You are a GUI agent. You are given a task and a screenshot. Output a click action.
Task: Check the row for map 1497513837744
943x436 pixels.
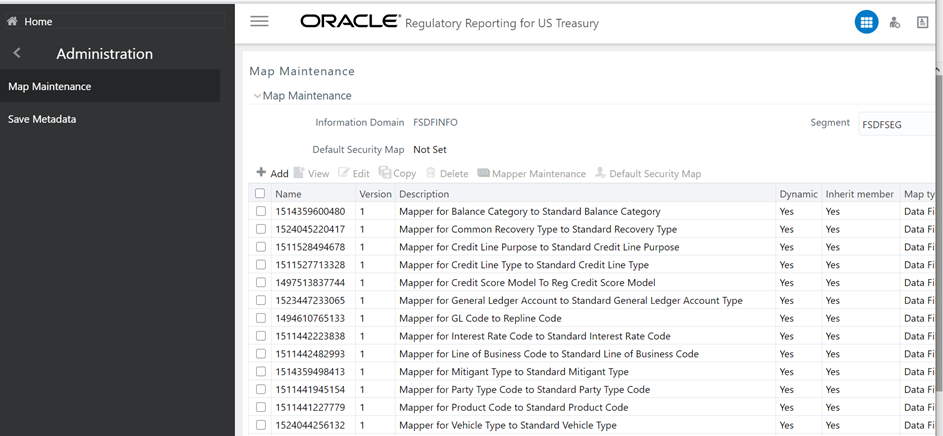click(x=260, y=282)
